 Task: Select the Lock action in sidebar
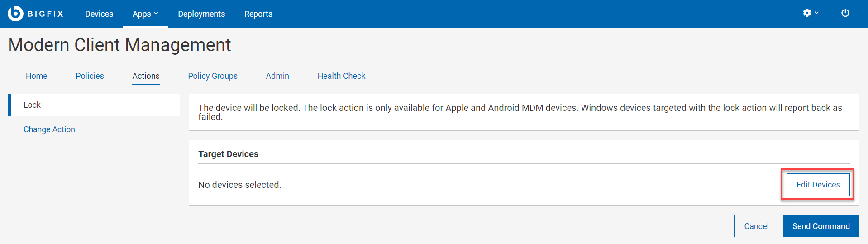[32, 105]
